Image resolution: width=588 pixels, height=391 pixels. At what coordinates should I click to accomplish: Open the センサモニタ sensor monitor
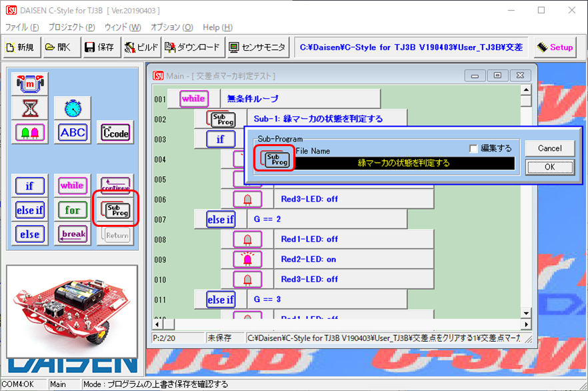click(259, 47)
